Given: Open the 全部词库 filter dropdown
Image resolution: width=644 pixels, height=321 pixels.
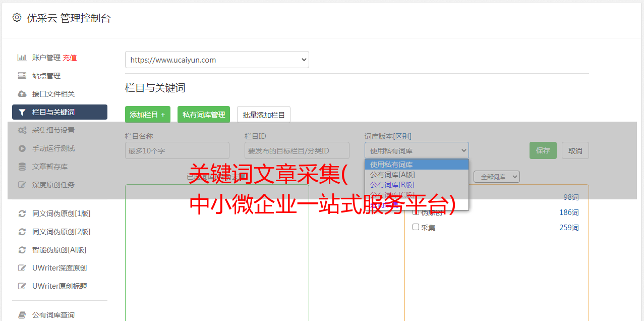Looking at the screenshot, I should (497, 177).
